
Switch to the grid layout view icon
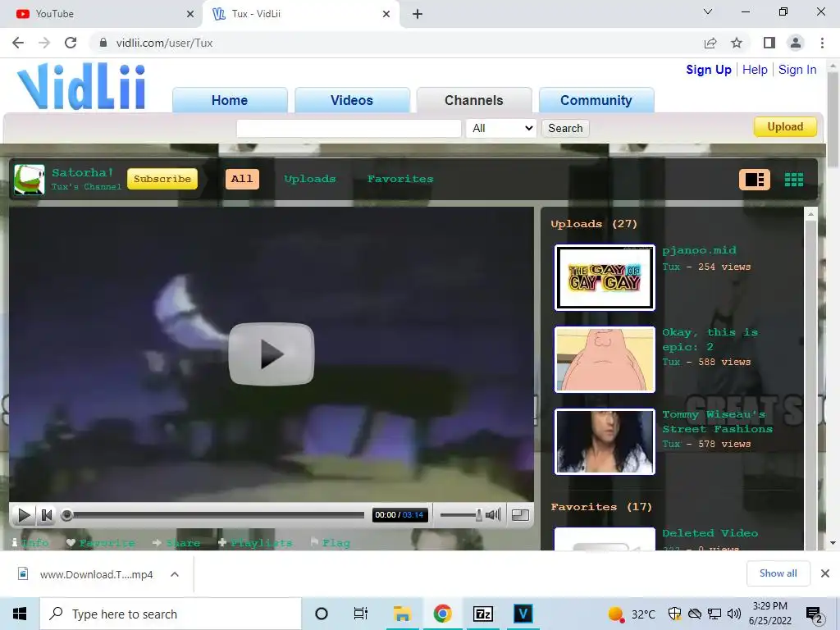[x=793, y=180]
